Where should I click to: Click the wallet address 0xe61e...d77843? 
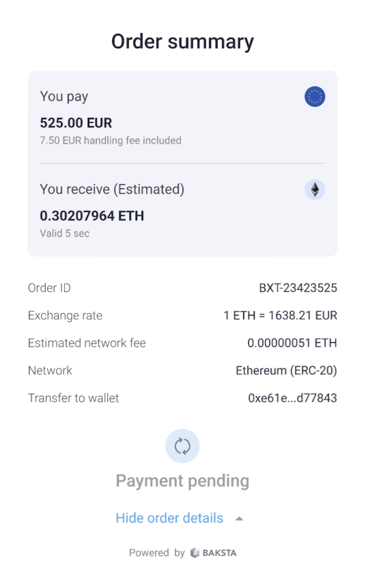pyautogui.click(x=293, y=398)
